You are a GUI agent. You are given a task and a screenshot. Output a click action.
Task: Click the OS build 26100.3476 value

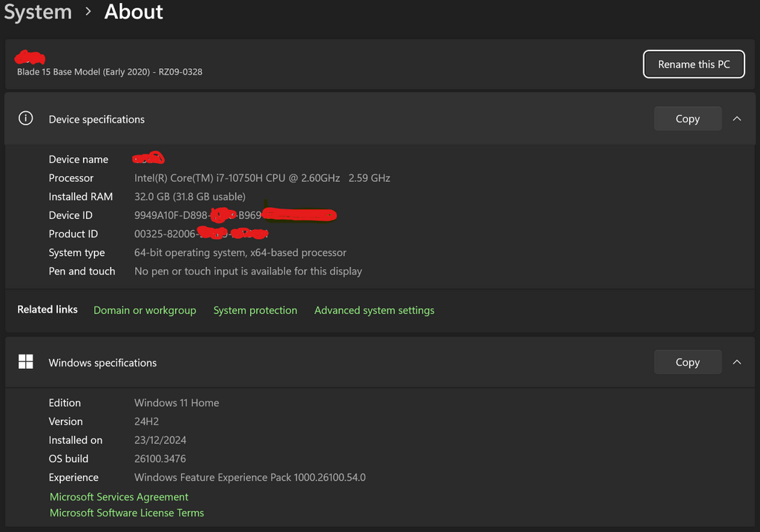[160, 459]
